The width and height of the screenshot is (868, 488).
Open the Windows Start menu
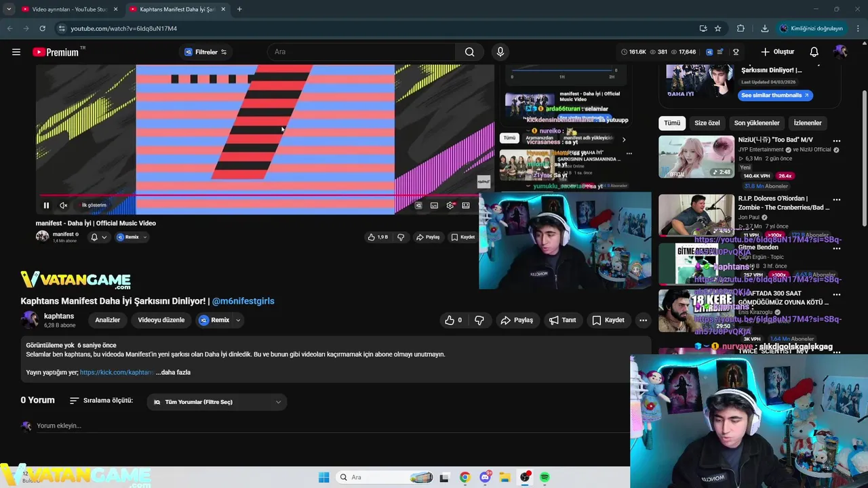pyautogui.click(x=324, y=477)
